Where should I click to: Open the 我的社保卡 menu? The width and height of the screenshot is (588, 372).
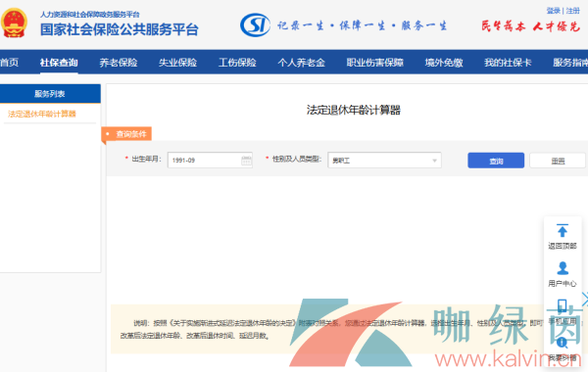[x=508, y=63]
